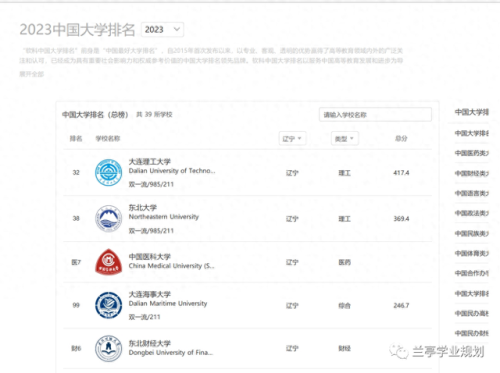Open the 东北财经大学 school link

[150, 343]
